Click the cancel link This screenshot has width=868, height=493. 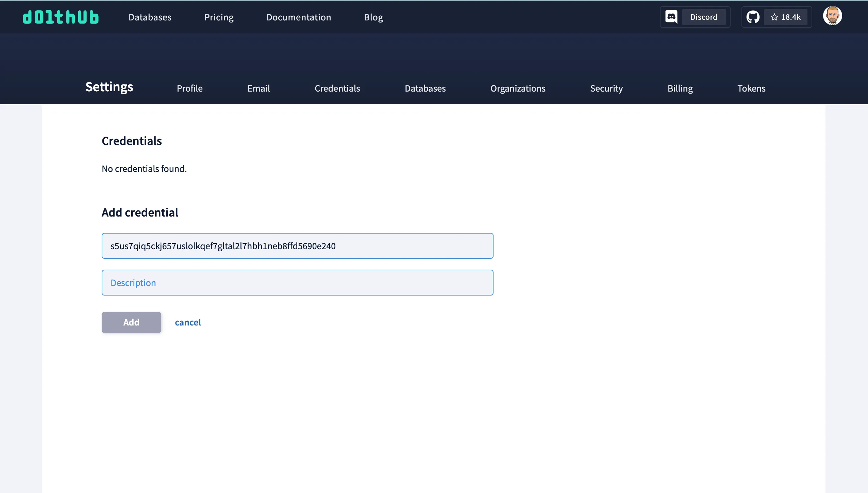click(188, 322)
